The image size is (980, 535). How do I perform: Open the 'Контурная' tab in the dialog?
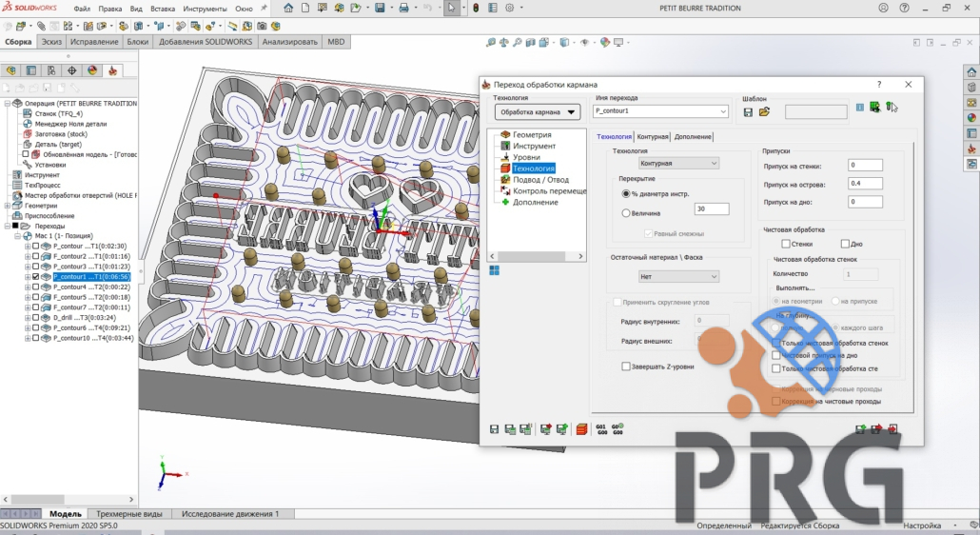(653, 137)
